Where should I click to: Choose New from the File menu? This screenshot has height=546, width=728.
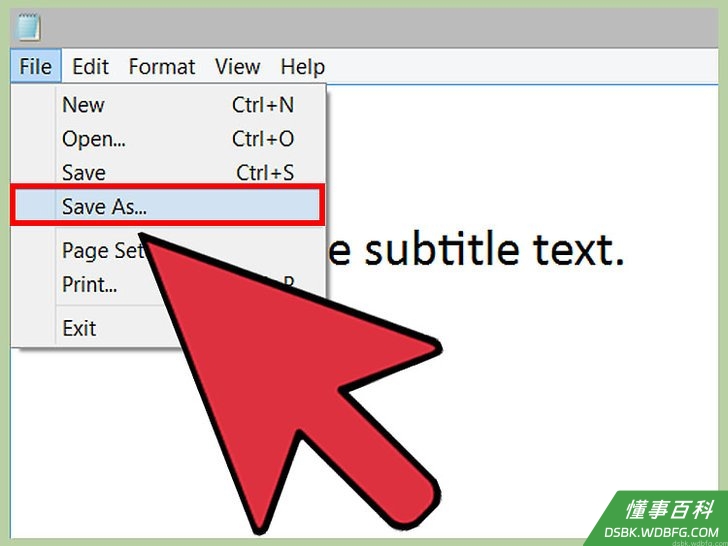167,105
